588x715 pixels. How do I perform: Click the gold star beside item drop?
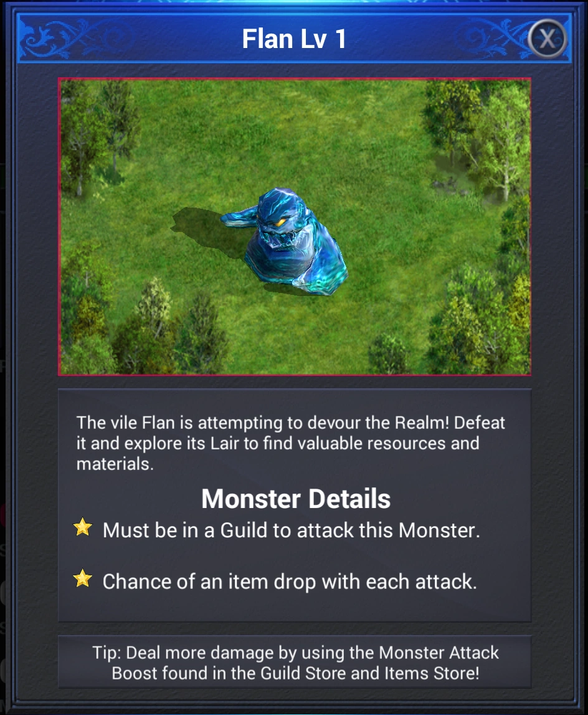(x=82, y=578)
